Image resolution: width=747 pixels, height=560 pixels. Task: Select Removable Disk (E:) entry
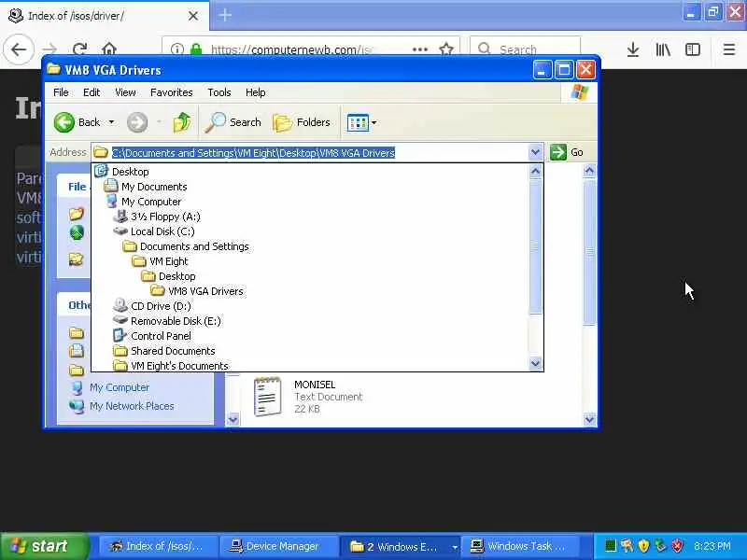coord(176,321)
